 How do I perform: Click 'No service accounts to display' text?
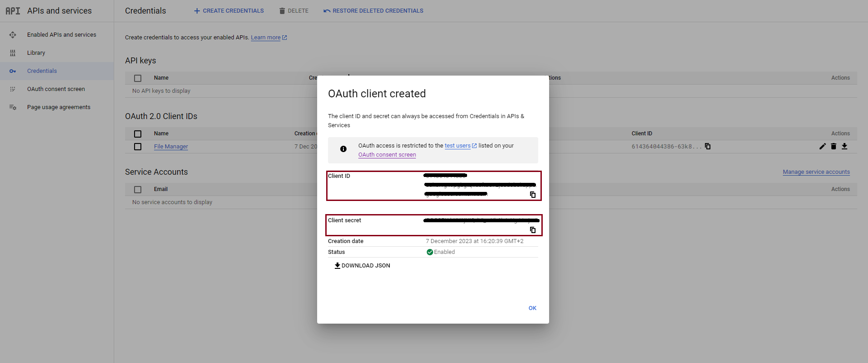172,202
